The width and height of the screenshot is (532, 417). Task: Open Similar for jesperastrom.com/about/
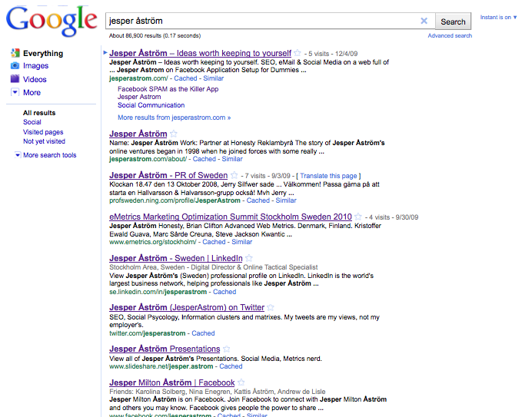[232, 159]
